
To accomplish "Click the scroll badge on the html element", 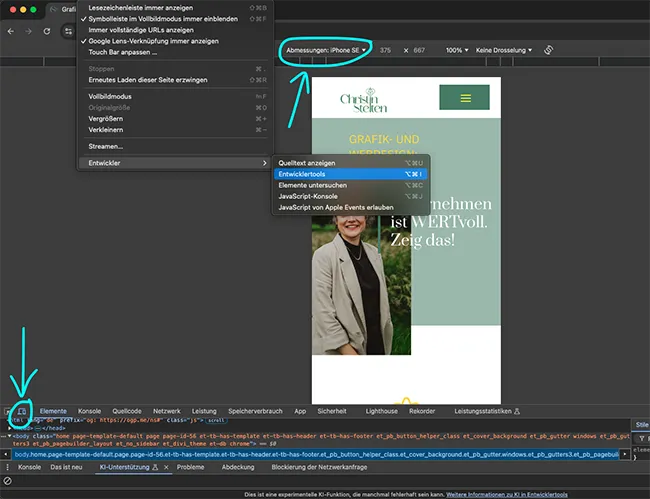I will [216, 420].
